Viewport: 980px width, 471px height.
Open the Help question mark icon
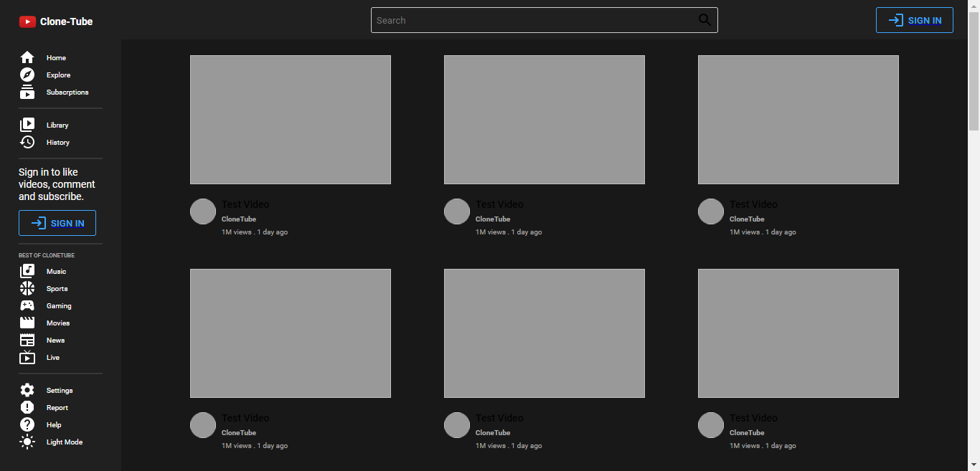(27, 424)
